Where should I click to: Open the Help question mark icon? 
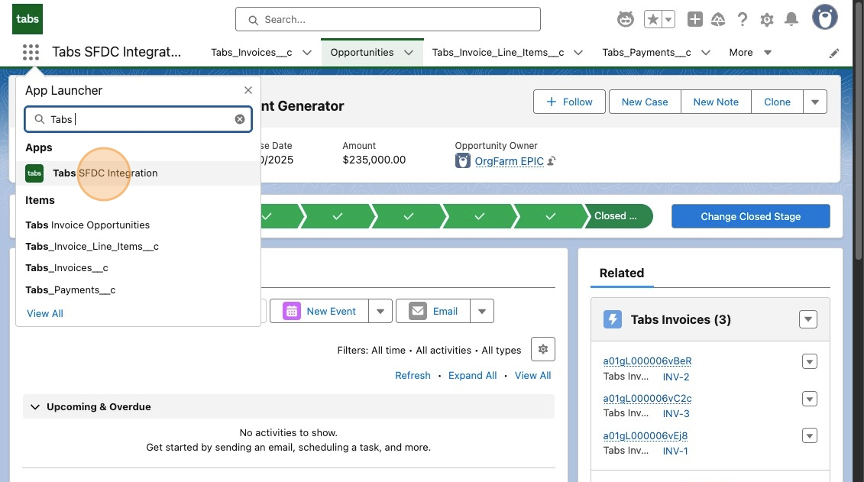point(743,20)
